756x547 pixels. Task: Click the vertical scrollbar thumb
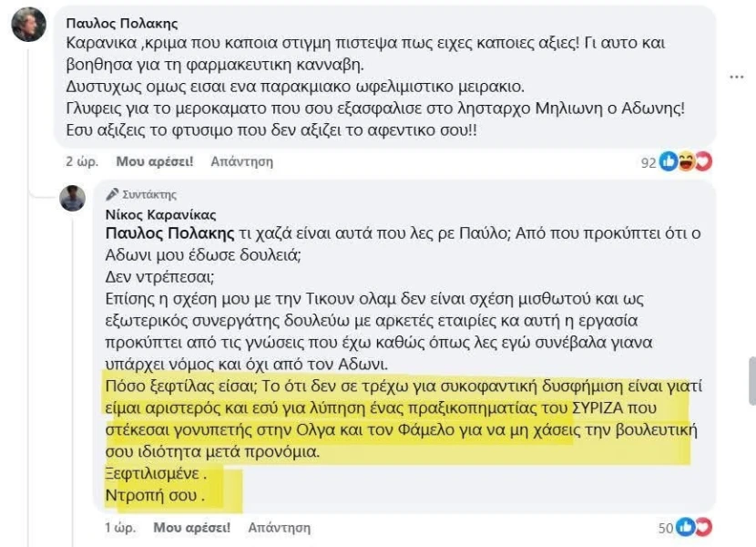click(x=751, y=380)
